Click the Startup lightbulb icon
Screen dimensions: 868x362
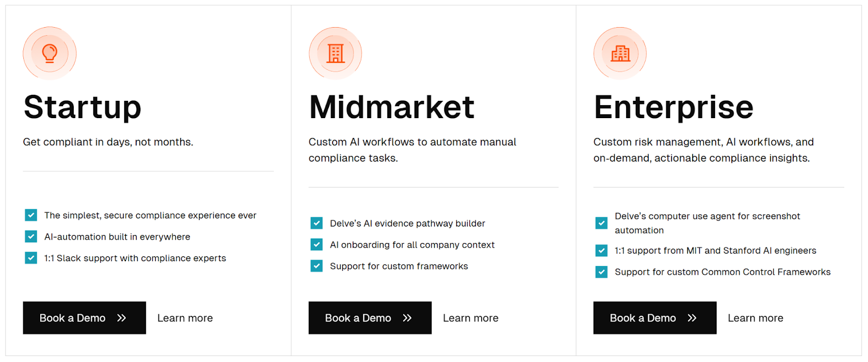(49, 53)
